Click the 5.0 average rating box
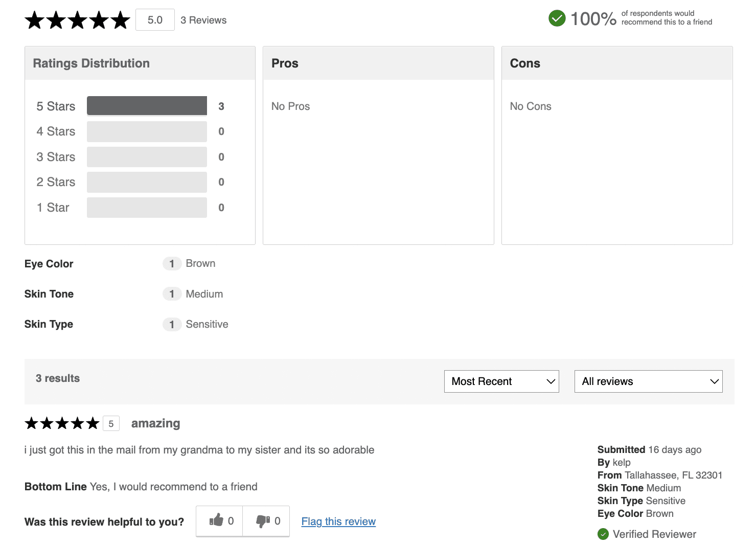 155,19
